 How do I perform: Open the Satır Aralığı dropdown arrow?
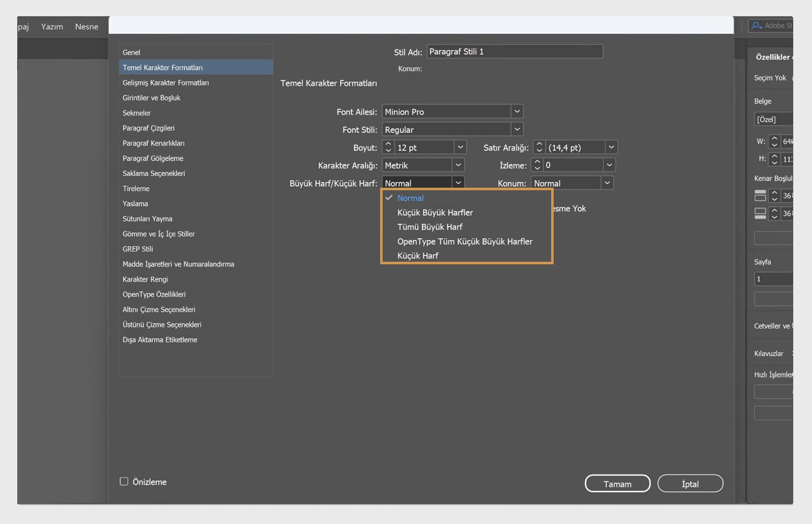[612, 147]
